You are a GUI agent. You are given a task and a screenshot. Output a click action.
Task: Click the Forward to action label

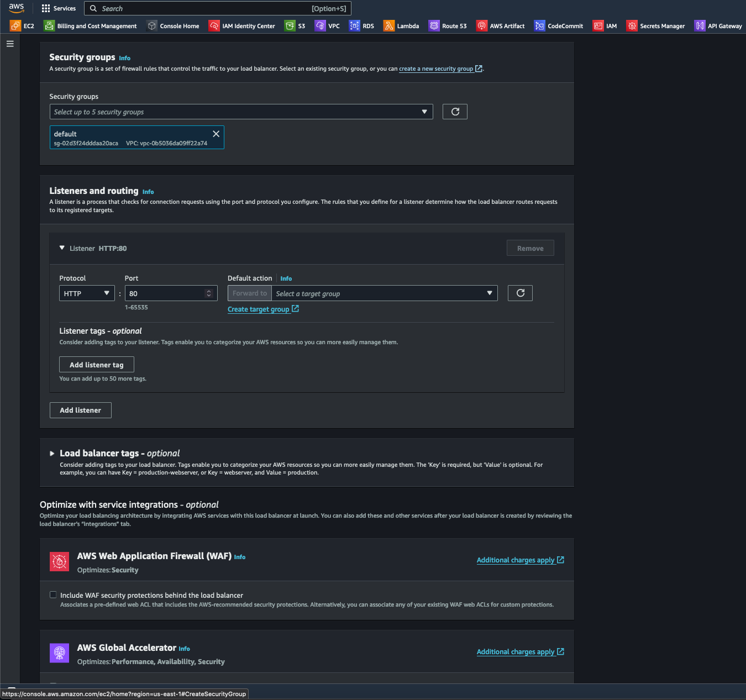tap(250, 293)
